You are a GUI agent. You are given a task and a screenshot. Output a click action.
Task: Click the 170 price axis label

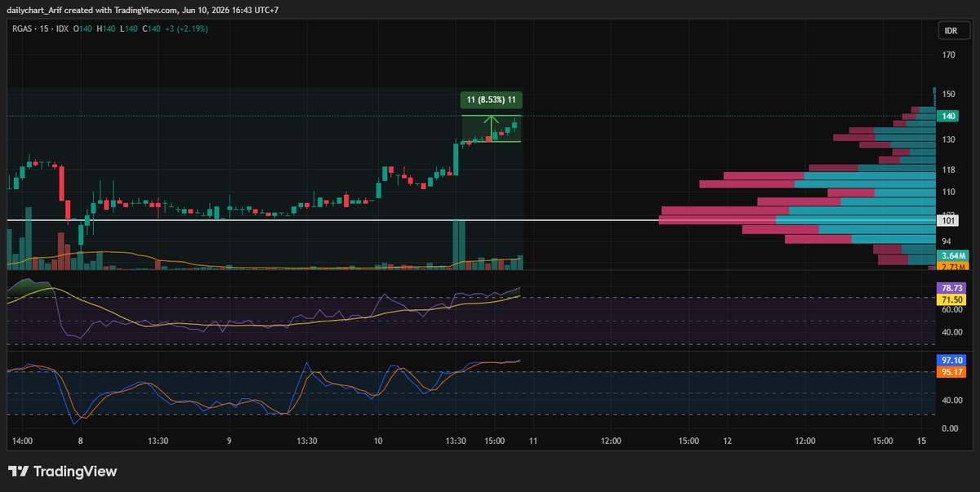tap(949, 55)
